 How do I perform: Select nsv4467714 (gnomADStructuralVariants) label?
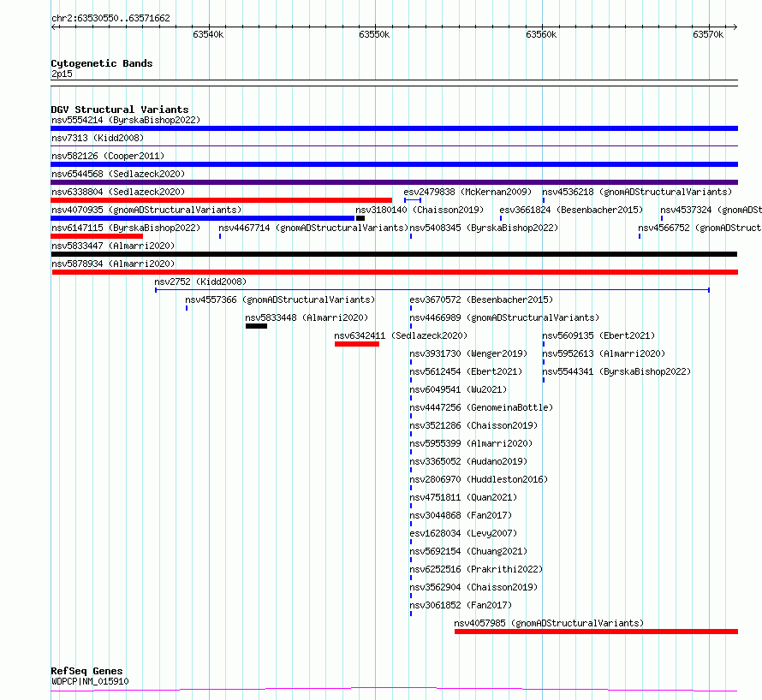313,228
